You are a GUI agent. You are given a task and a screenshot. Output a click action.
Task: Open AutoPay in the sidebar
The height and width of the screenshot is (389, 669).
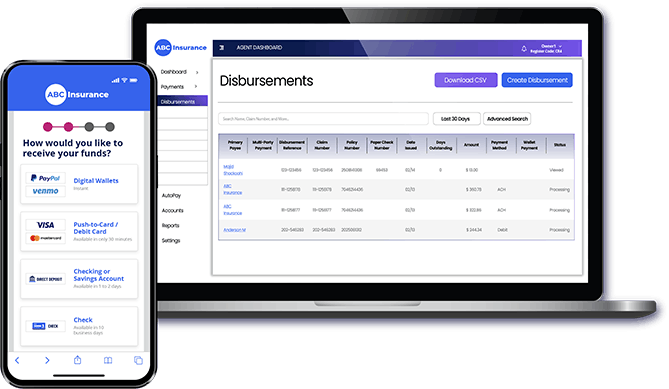tap(171, 195)
